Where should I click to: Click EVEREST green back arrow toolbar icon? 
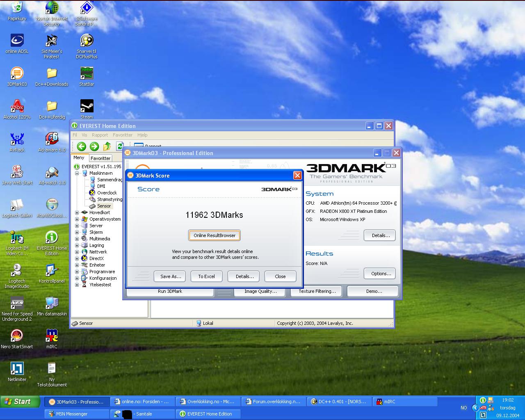point(81,146)
